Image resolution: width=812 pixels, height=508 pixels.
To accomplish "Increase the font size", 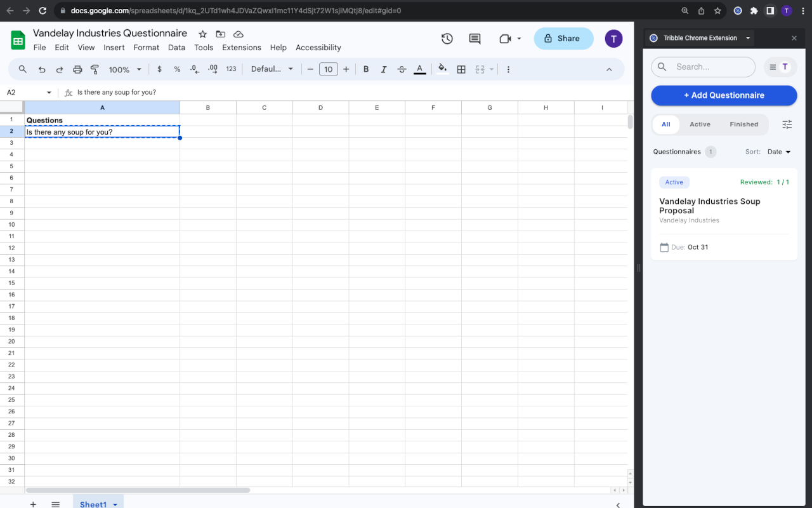I will coord(346,69).
